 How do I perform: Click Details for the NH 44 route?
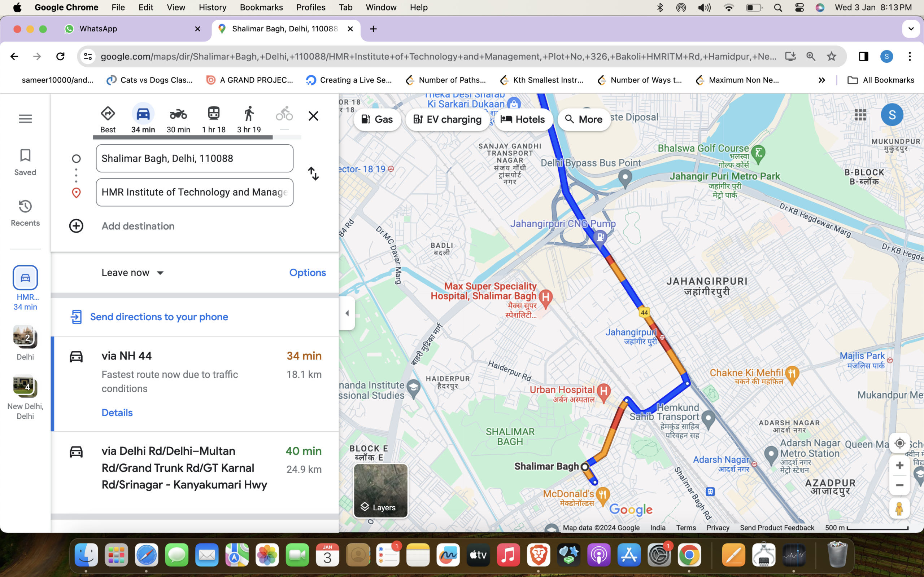(117, 413)
